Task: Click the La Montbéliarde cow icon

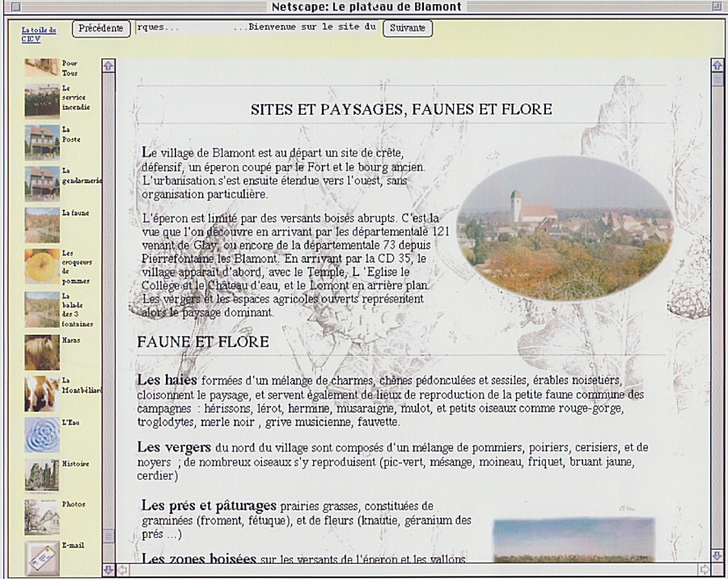Action: pos(41,393)
